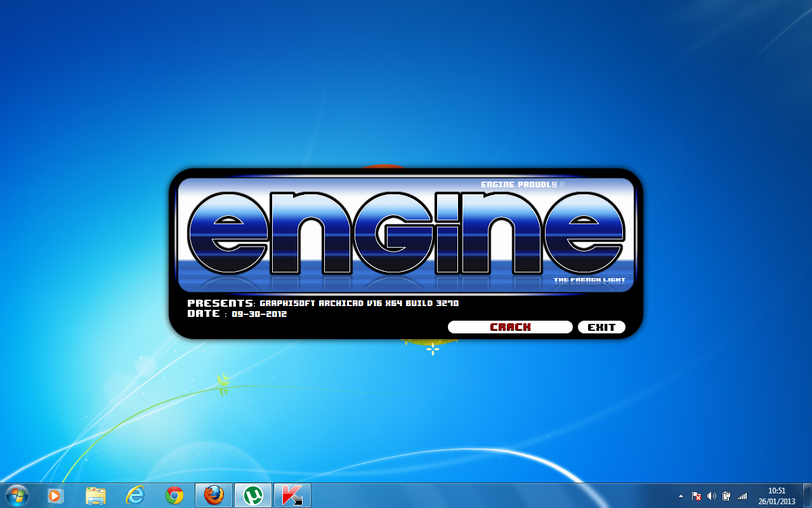The image size is (812, 508).
Task: Open the Kaspersky taskbar item
Action: click(292, 495)
